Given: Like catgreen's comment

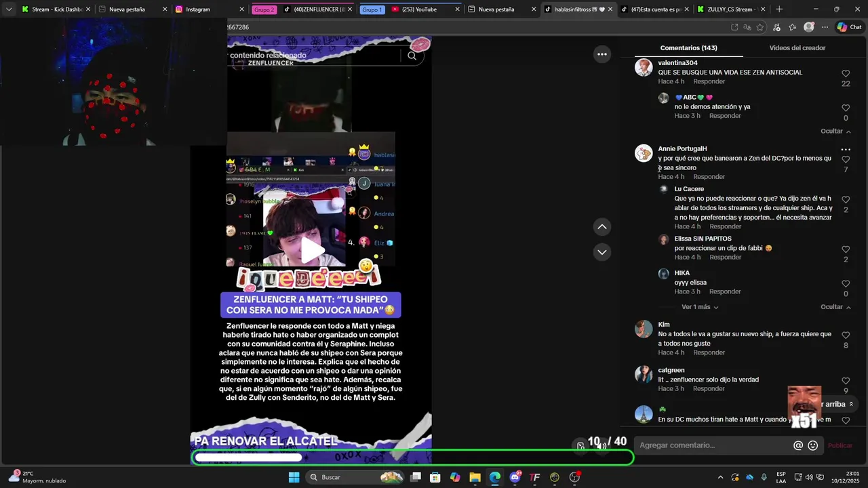Looking at the screenshot, I should coord(846,381).
